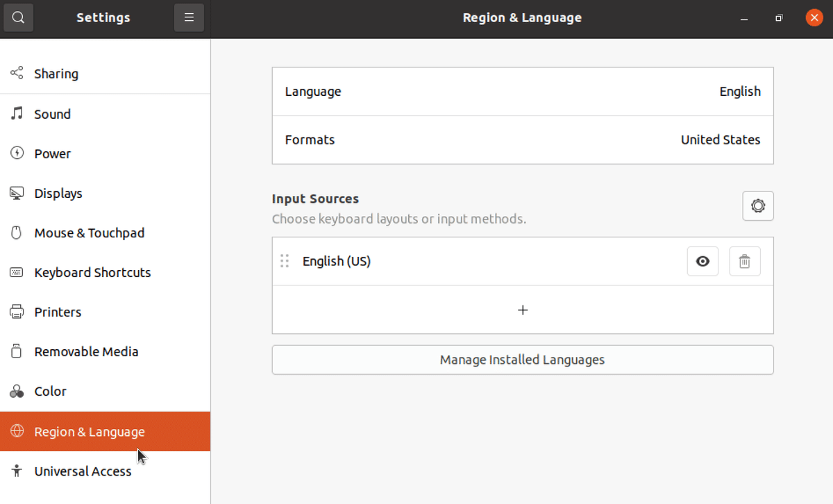The height and width of the screenshot is (504, 833).
Task: Click the Universal Access person icon
Action: click(17, 471)
